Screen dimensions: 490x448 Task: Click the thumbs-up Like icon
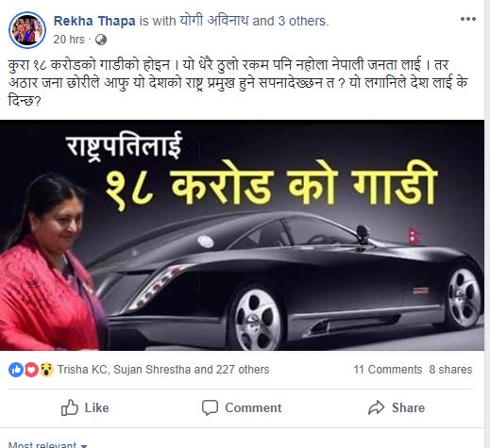(x=69, y=407)
